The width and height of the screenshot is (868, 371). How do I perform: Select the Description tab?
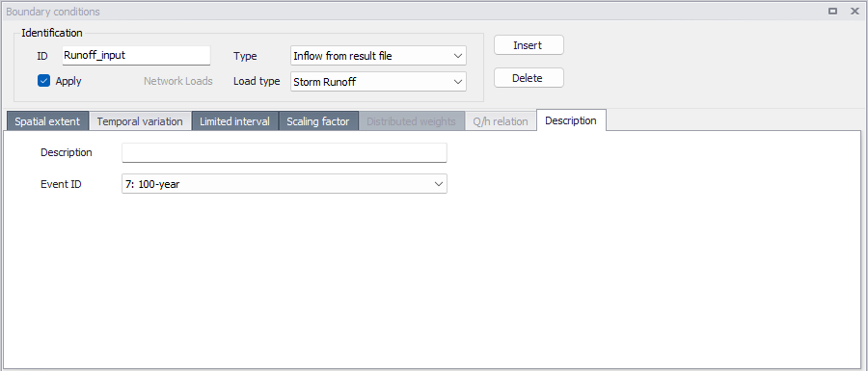[x=571, y=120]
